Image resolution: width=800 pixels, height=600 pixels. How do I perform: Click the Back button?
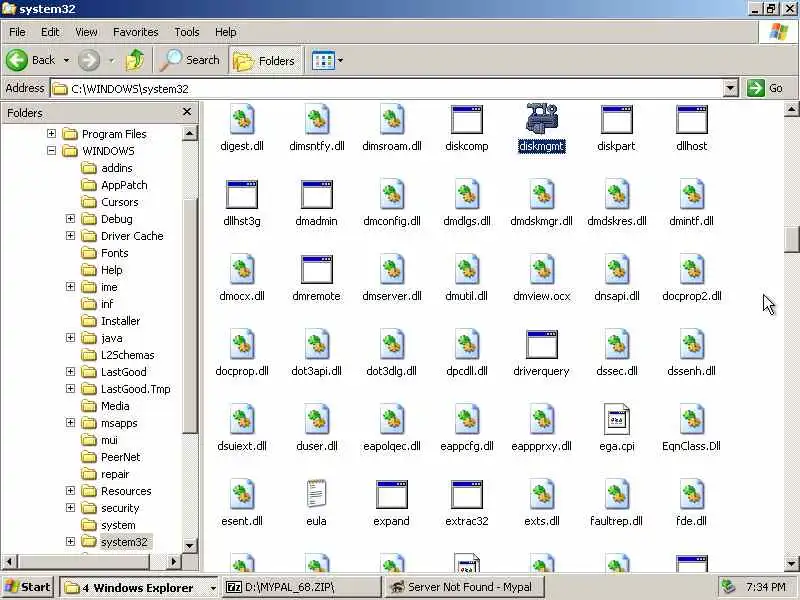pos(32,60)
